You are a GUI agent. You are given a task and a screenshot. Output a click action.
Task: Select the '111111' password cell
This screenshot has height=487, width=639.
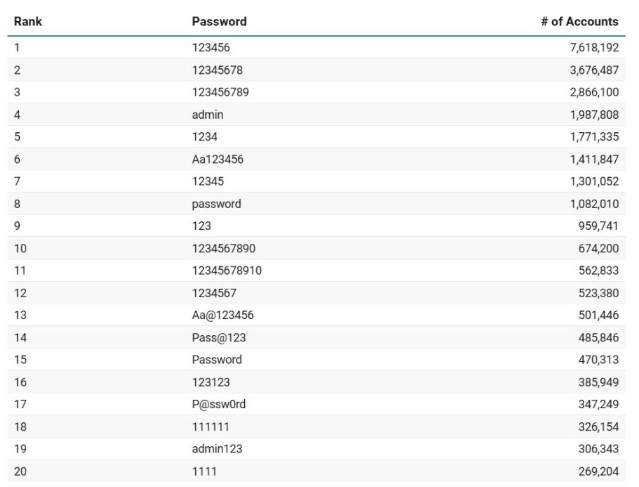point(211,426)
